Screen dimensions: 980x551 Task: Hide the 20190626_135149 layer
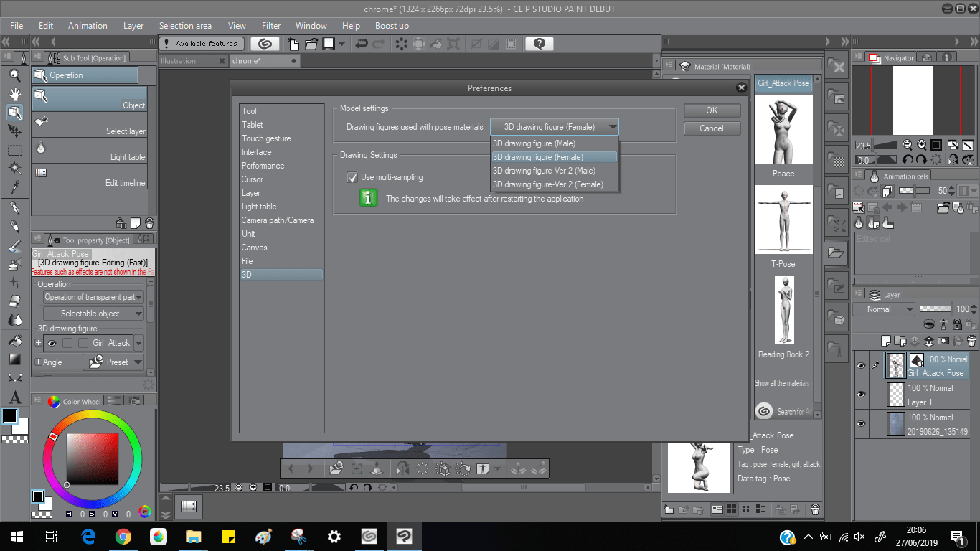(x=861, y=424)
